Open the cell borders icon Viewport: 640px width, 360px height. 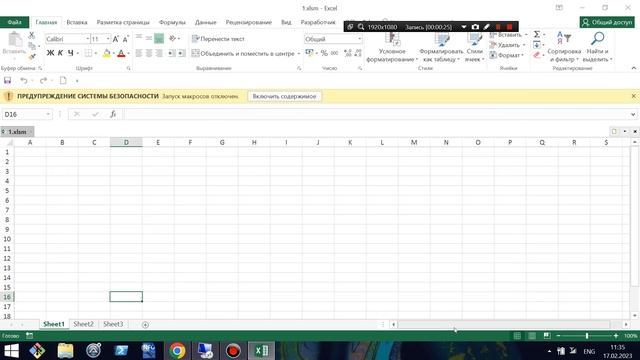(x=88, y=53)
